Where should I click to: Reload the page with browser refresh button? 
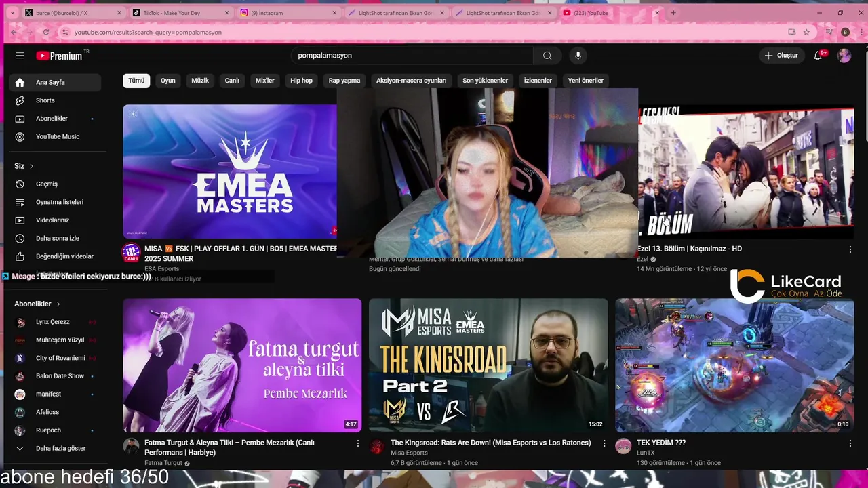46,32
